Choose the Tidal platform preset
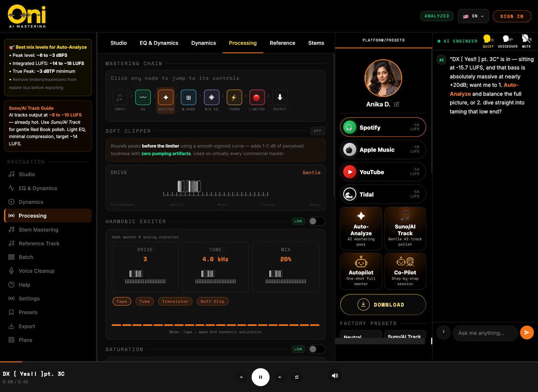538x392 pixels. pos(383,194)
